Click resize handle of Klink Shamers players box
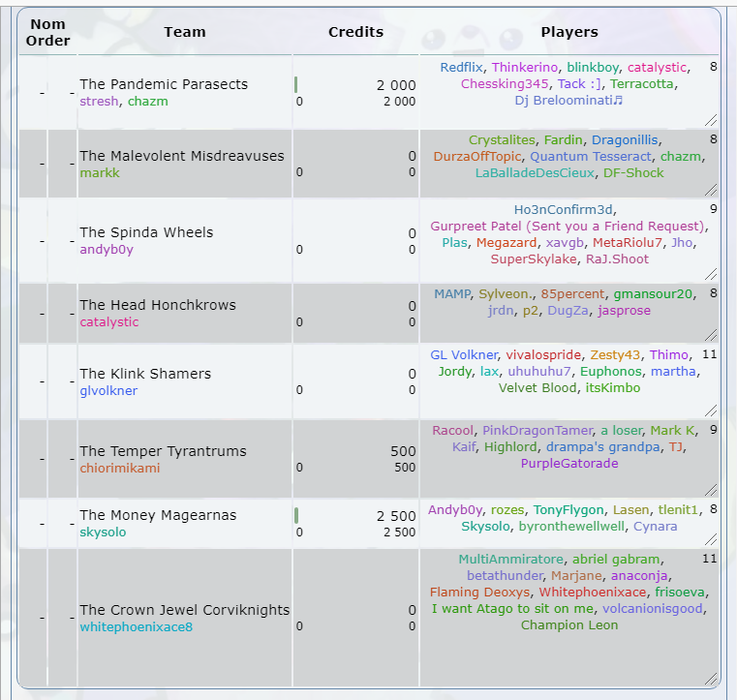The image size is (737, 700). point(711,411)
